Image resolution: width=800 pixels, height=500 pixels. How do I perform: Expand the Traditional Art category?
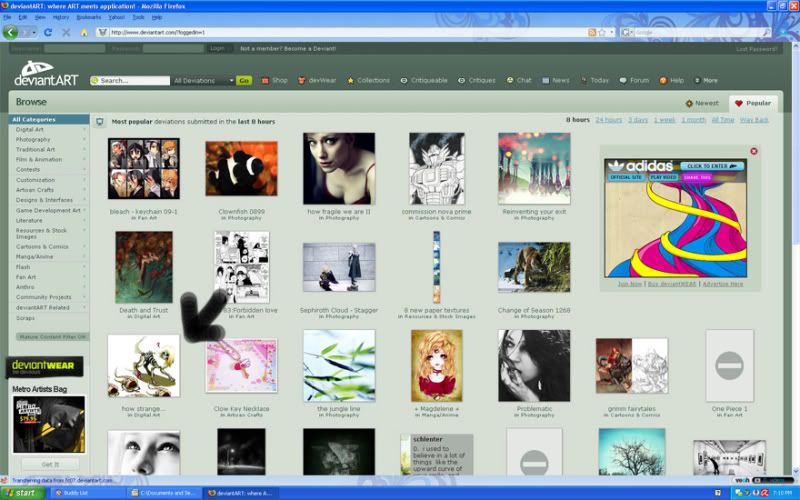tap(84, 149)
